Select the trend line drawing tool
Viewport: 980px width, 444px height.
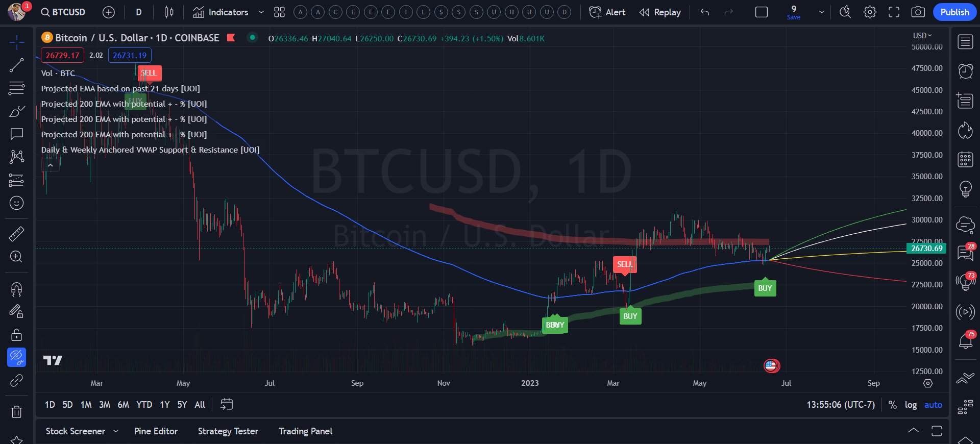[16, 65]
